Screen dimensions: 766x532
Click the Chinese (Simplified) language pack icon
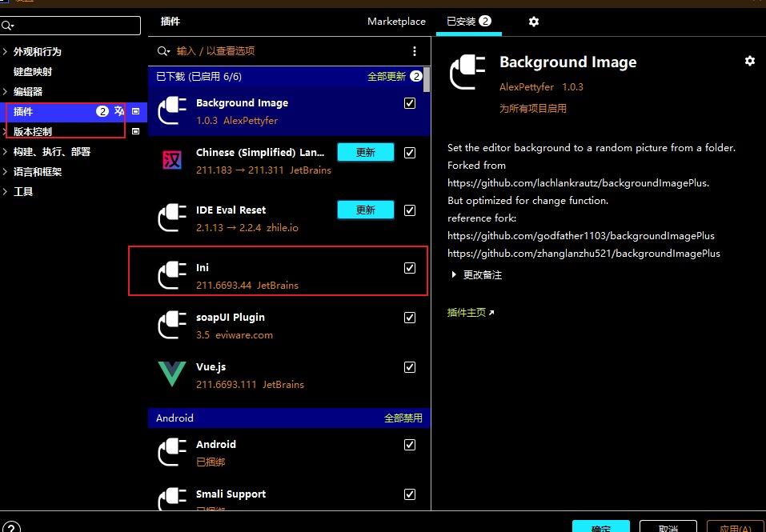click(172, 160)
